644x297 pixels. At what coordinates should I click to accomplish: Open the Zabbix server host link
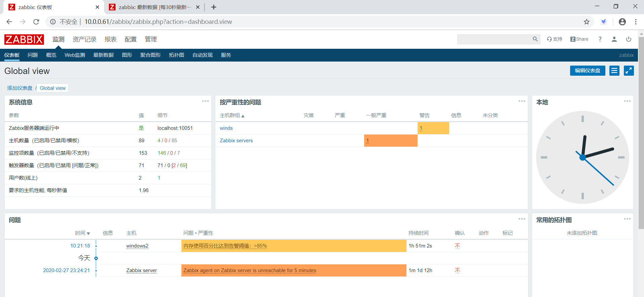(x=141, y=270)
